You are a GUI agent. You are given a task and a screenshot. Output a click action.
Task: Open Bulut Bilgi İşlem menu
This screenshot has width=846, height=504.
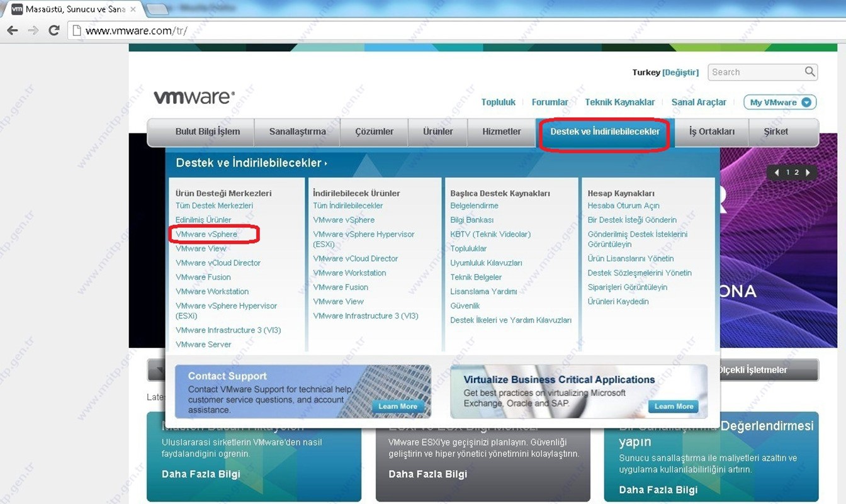point(208,132)
